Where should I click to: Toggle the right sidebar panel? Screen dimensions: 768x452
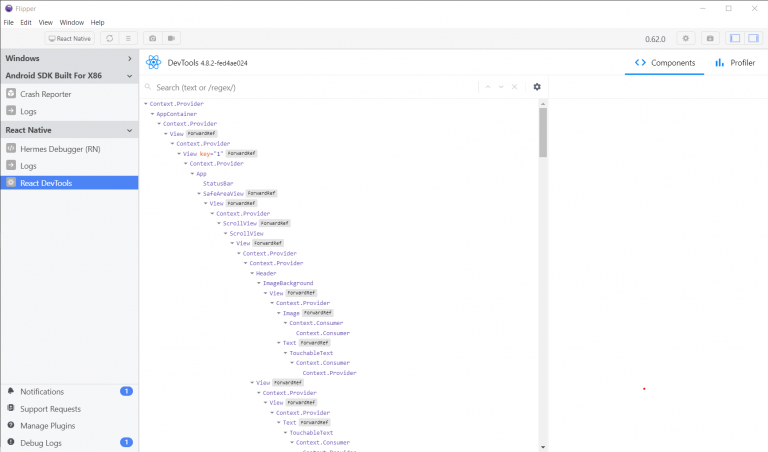coord(754,38)
